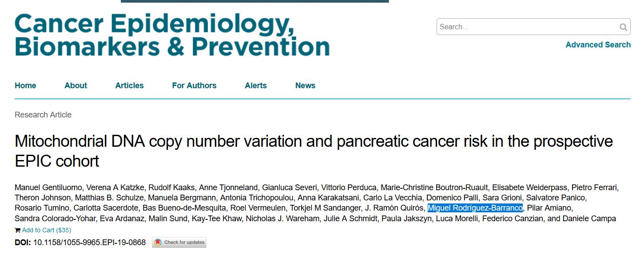This screenshot has height=258, width=644.
Task: Click the Check for updates badge icon
Action: (158, 242)
